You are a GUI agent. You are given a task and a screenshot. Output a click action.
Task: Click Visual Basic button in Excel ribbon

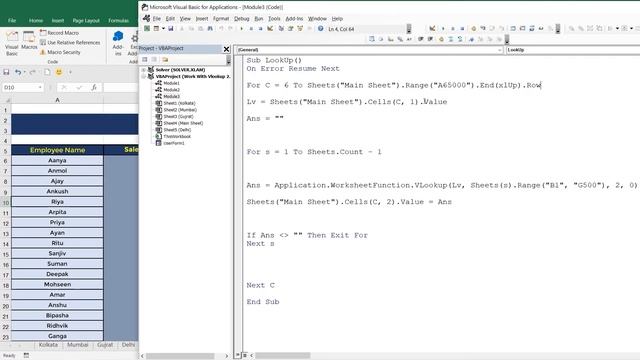[x=12, y=43]
